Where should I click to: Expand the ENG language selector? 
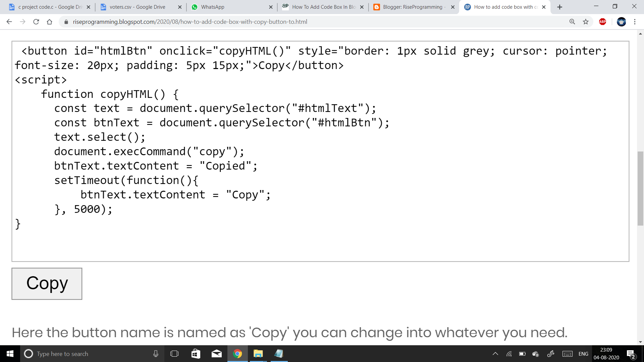click(x=584, y=354)
